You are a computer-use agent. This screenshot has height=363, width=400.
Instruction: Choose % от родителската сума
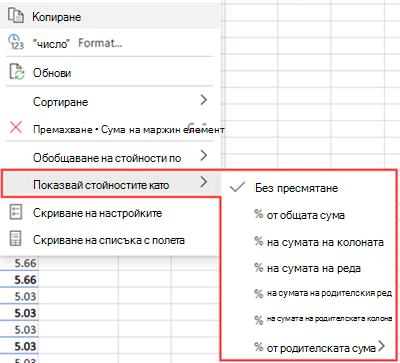tap(309, 347)
